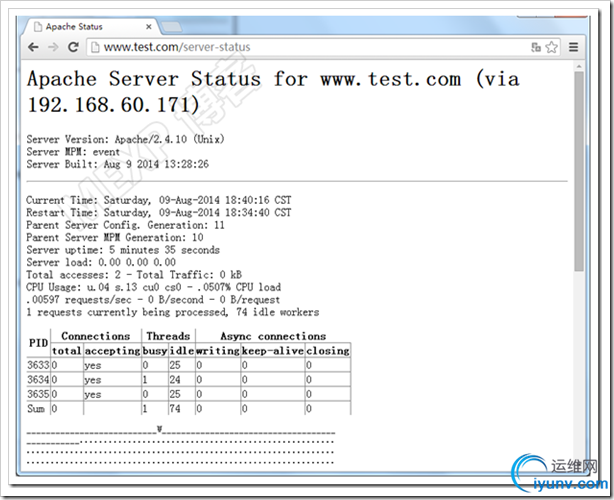Click the Server load line

(x=101, y=262)
